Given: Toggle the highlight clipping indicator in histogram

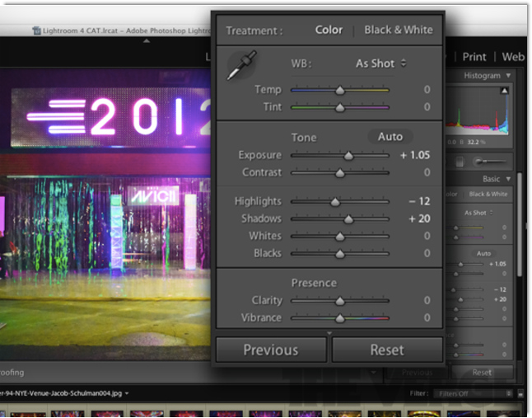Looking at the screenshot, I should [x=504, y=91].
